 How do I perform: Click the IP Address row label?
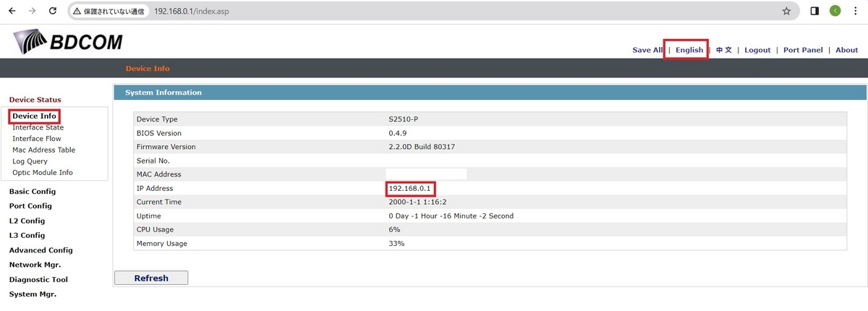tap(156, 188)
